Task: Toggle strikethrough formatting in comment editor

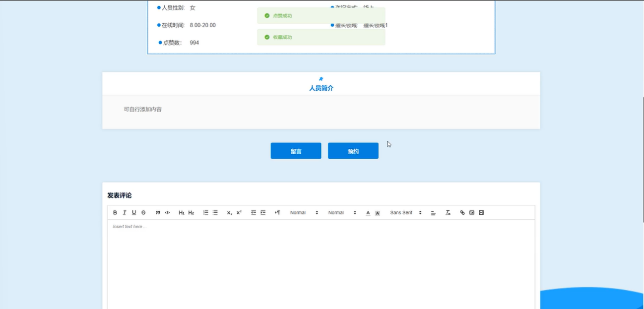Action: (143, 213)
